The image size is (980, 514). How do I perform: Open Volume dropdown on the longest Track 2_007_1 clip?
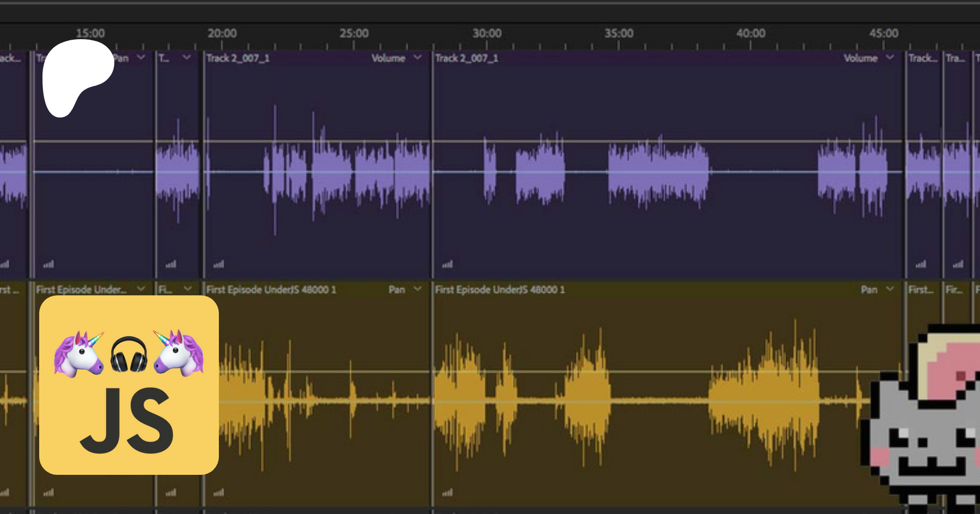[x=890, y=58]
